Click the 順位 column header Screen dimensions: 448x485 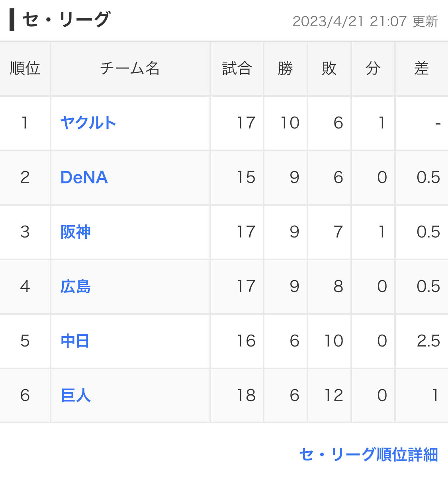click(25, 68)
